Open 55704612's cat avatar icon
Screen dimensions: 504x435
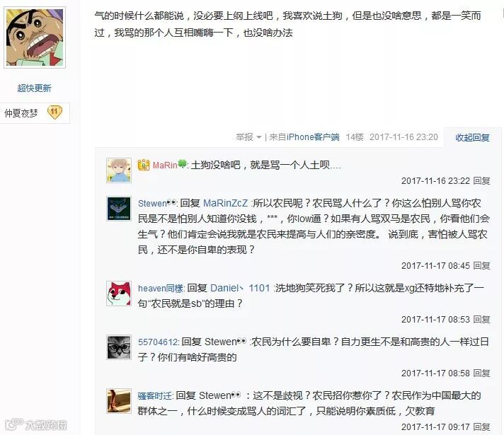[x=119, y=347]
